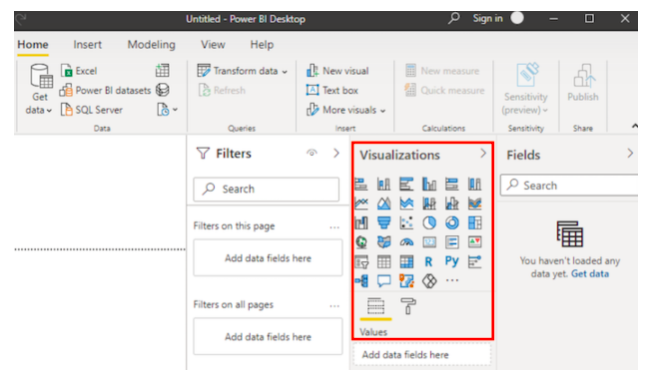
Task: Add a Donut chart visual
Action: 452,223
